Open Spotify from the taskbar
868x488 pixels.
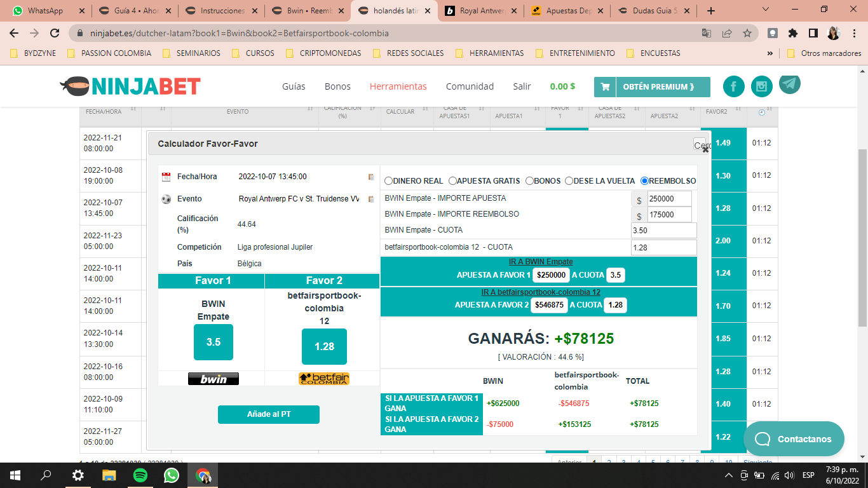pos(140,475)
